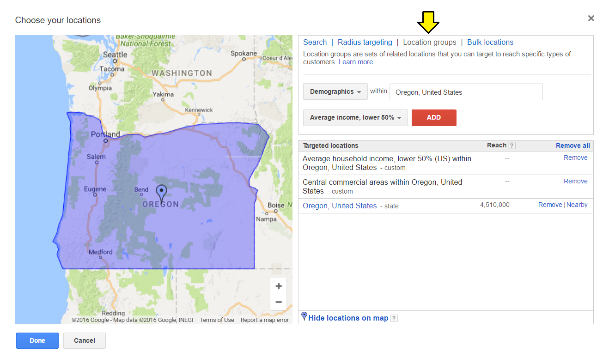609x364 pixels.
Task: Click Bend label on the map
Action: tap(141, 189)
